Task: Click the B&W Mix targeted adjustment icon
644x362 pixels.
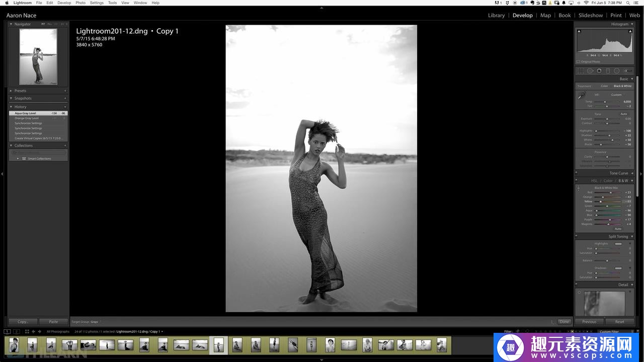Action: (x=579, y=188)
